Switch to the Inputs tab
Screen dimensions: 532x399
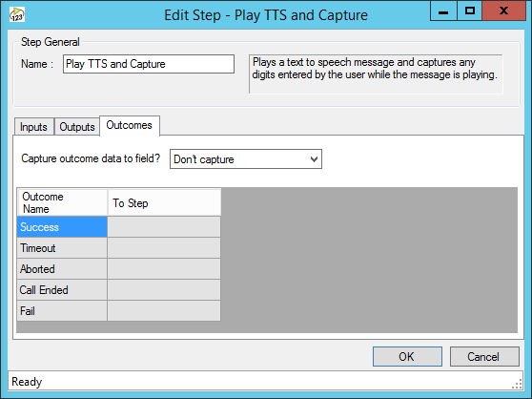click(x=33, y=127)
